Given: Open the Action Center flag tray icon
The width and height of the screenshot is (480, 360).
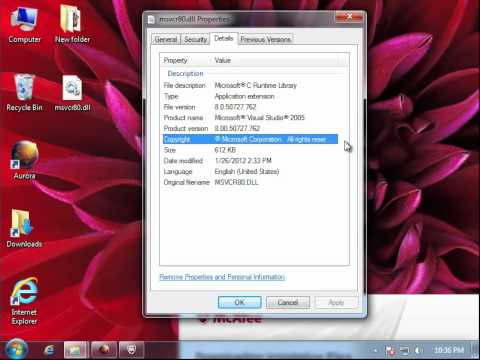Looking at the screenshot, I should pyautogui.click(x=390, y=350).
